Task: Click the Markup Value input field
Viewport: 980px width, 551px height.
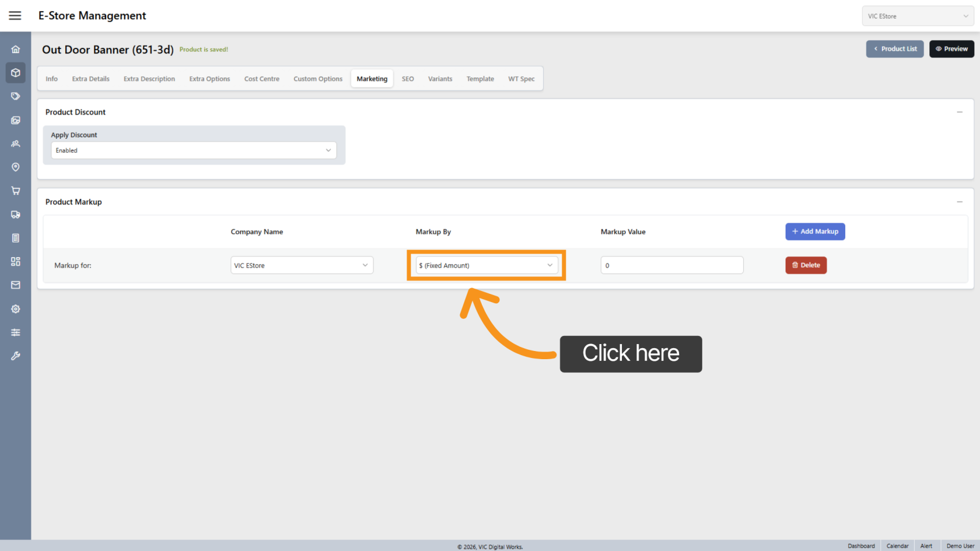Action: [x=671, y=265]
